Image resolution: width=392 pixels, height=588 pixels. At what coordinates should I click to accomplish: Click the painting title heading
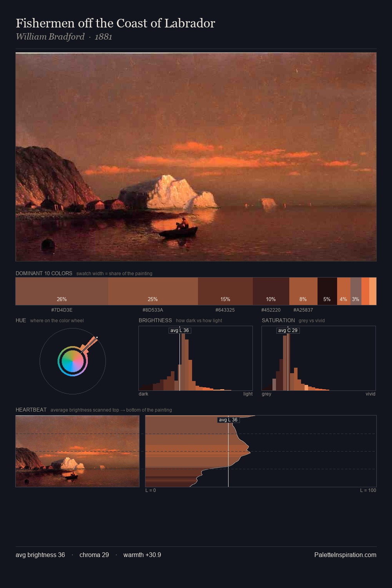[116, 24]
